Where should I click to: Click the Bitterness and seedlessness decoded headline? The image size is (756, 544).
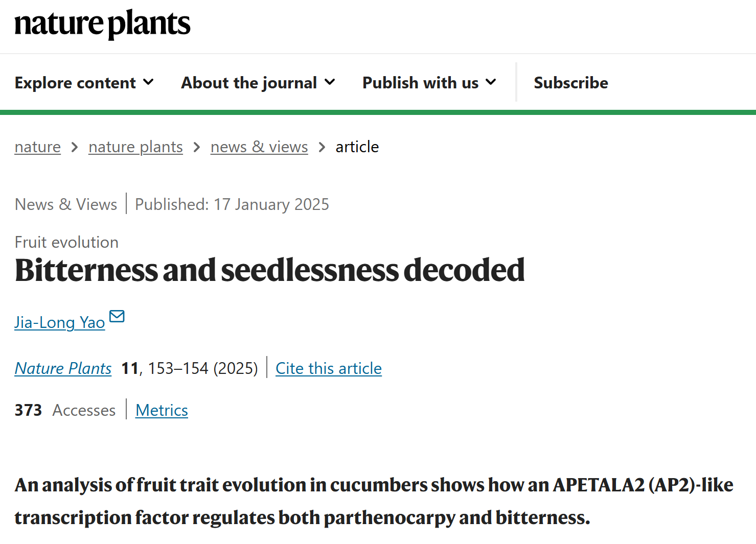coord(269,270)
